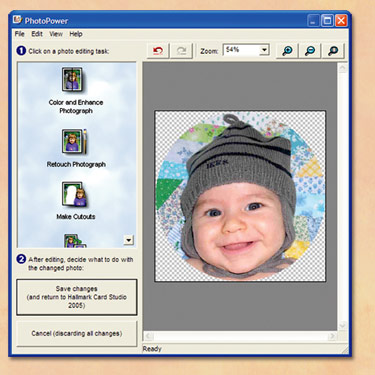
Task: Click the partially visible task icon below Make Cutouts
Action: point(75,241)
